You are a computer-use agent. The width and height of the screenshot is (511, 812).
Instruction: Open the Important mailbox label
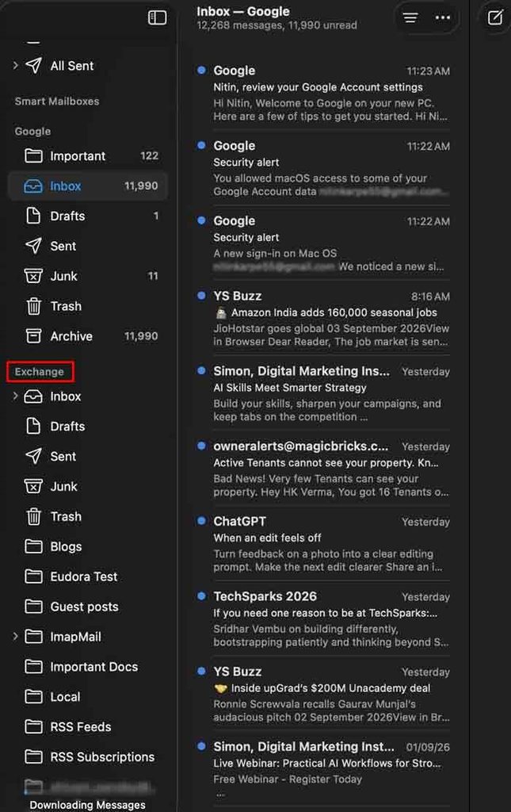pos(78,156)
